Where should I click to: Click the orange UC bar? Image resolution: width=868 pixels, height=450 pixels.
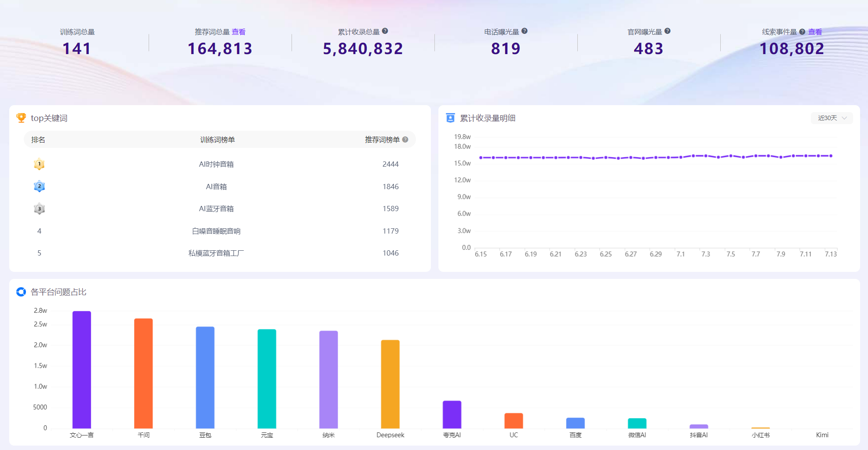(514, 421)
